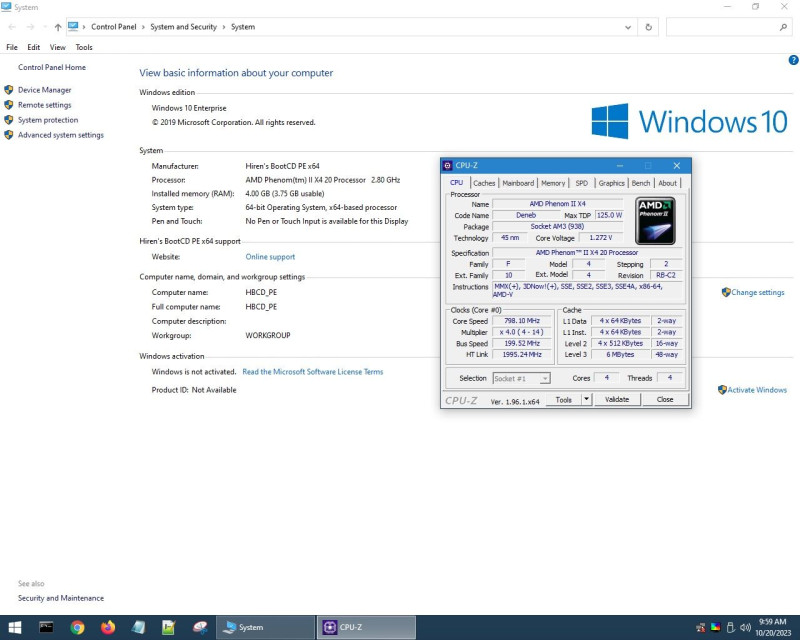Click the Windows 10 logo
Screen dimensions: 800x640
689,121
